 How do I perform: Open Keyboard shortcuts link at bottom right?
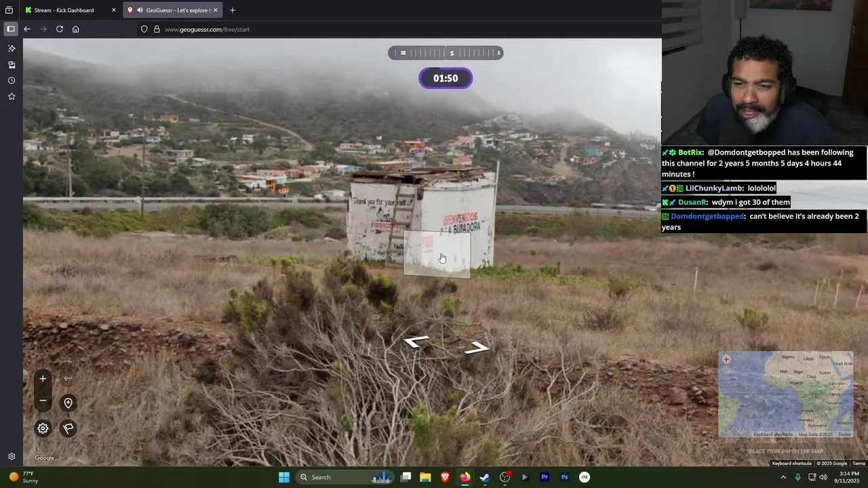pos(791,464)
